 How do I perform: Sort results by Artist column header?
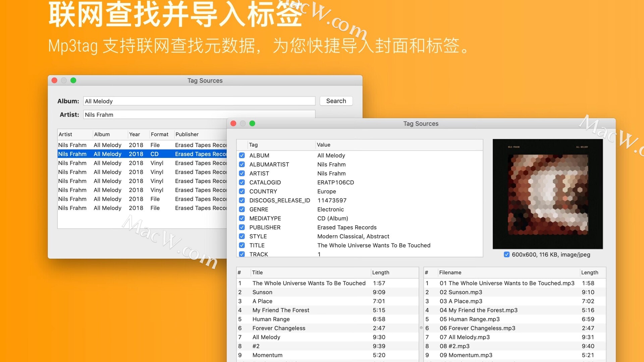pyautogui.click(x=75, y=134)
